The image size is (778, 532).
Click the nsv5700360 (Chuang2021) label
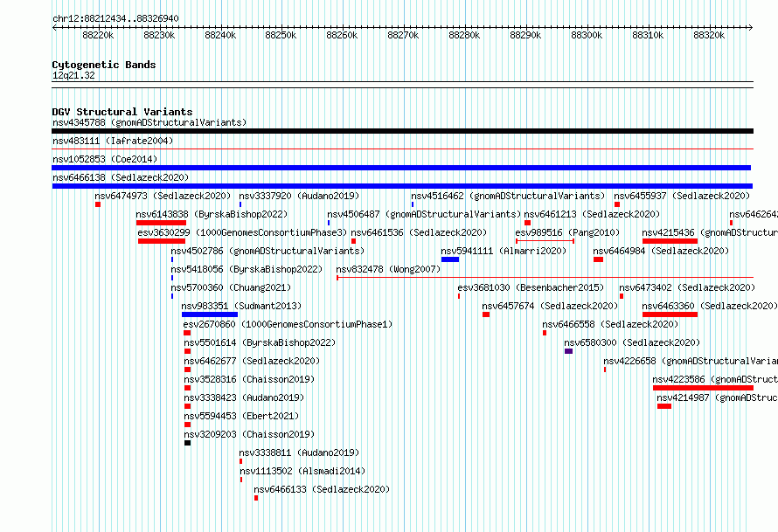[231, 287]
